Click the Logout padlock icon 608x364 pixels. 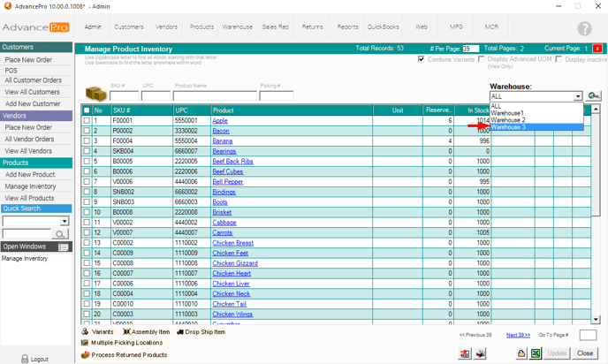tap(25, 359)
